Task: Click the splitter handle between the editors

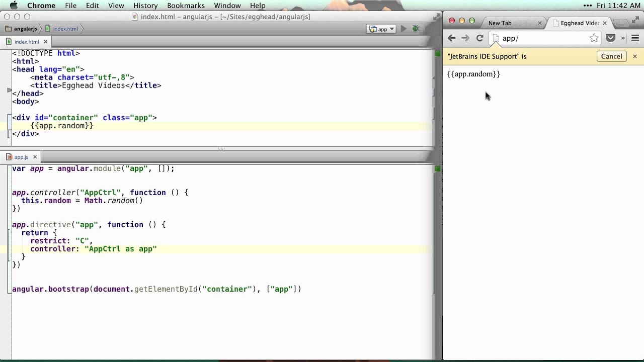Action: [221, 148]
